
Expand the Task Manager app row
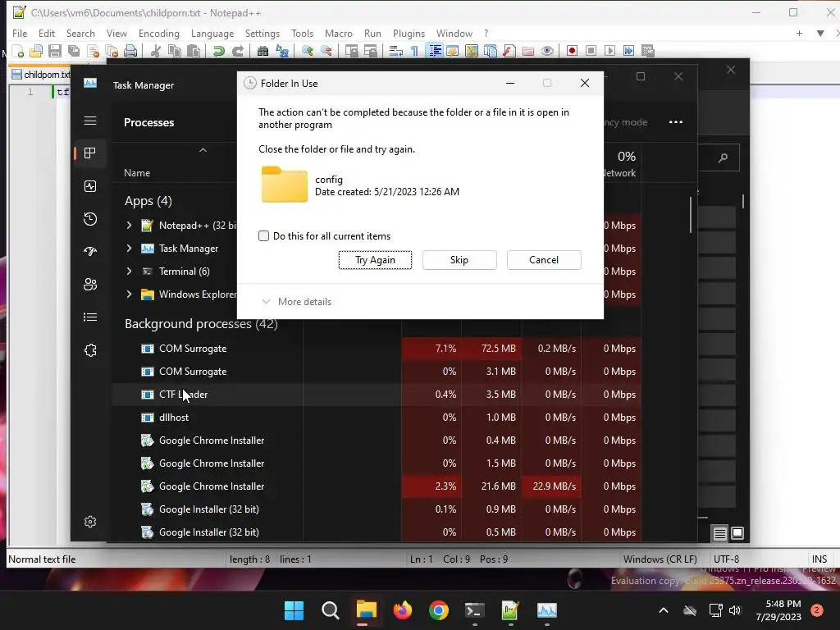[129, 249]
